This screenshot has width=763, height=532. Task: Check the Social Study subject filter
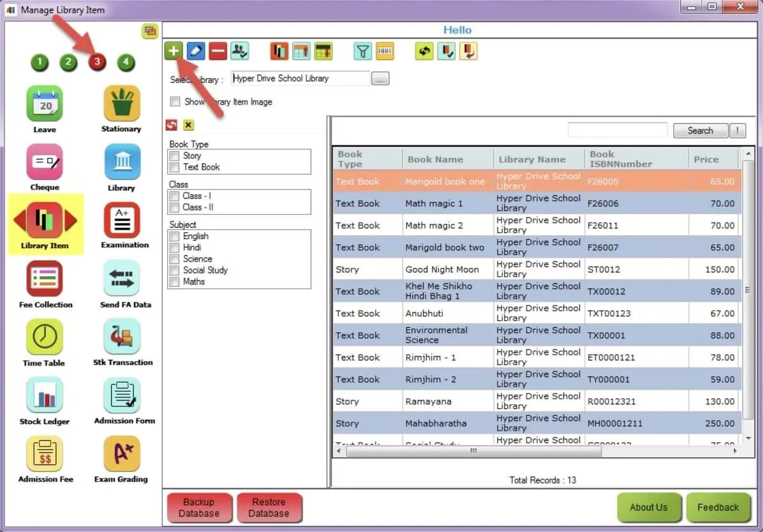click(174, 270)
